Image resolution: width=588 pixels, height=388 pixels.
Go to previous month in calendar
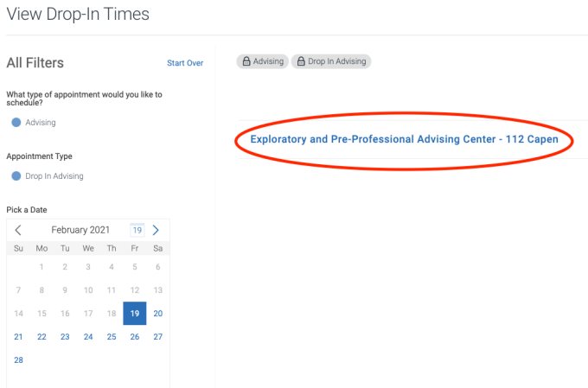[x=18, y=230]
